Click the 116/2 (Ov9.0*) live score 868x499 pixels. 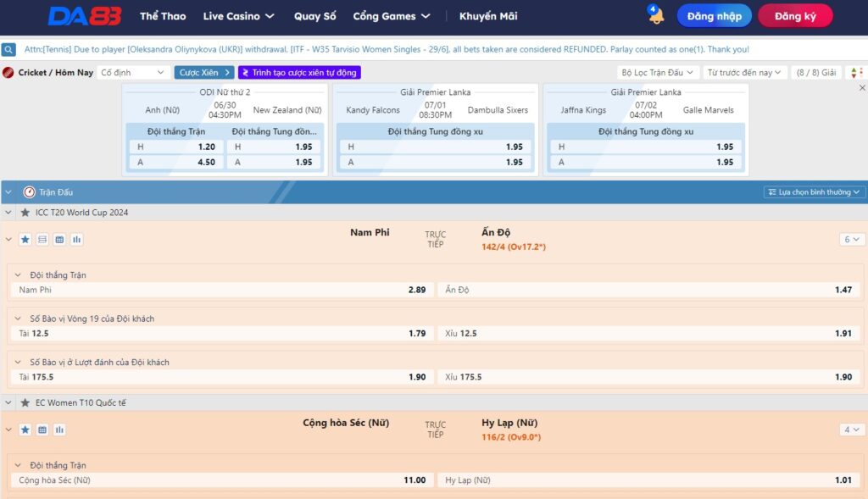(x=511, y=437)
